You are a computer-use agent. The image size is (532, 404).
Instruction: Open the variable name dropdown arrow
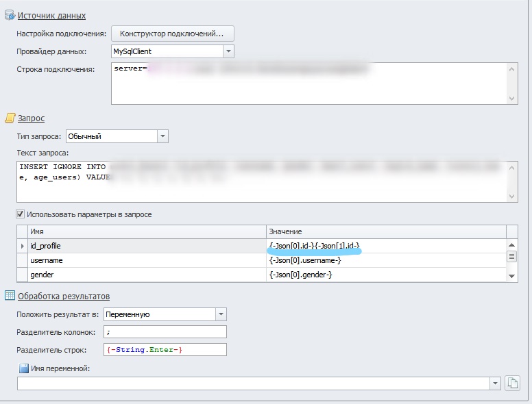pos(495,383)
